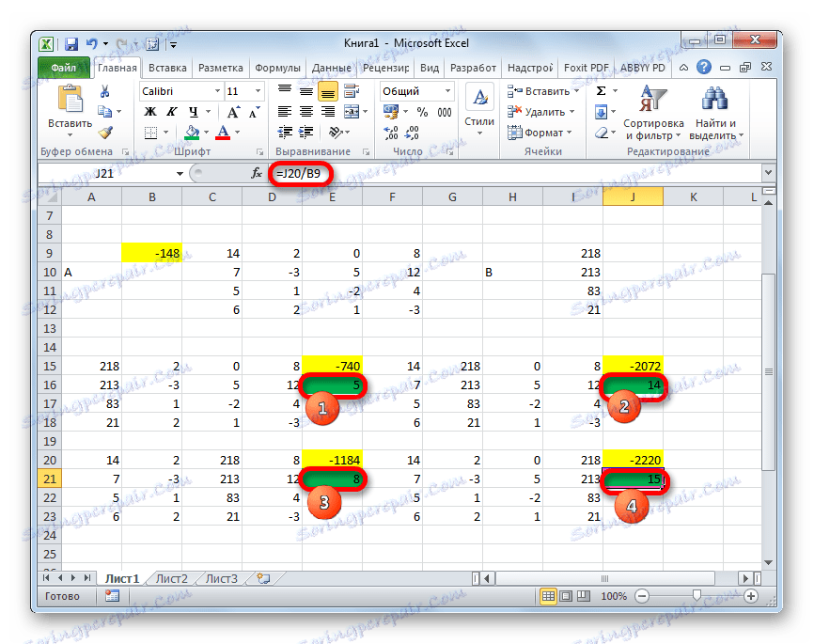Click the Cut scissors icon
Screen dimensions: 814x644
click(105, 91)
